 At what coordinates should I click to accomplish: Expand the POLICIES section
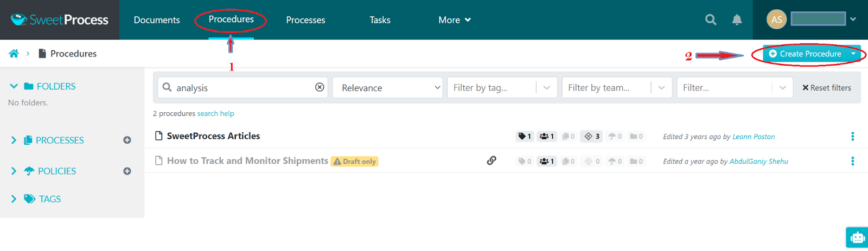click(x=14, y=171)
